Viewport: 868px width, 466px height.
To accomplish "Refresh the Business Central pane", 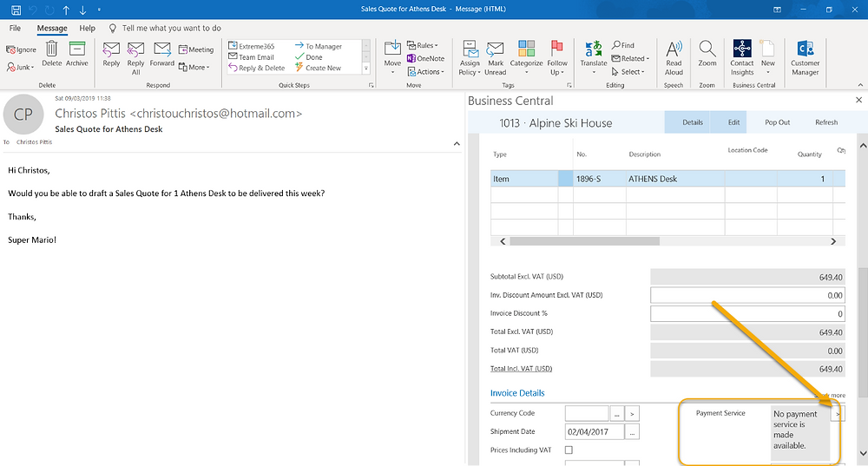I will click(826, 122).
